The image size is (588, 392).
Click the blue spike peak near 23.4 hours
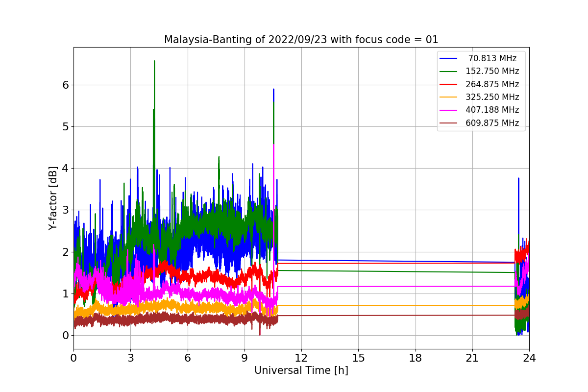518,179
